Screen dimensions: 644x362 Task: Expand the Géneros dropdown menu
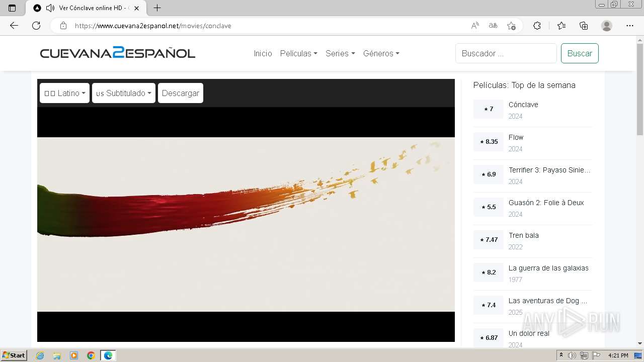[x=381, y=53]
